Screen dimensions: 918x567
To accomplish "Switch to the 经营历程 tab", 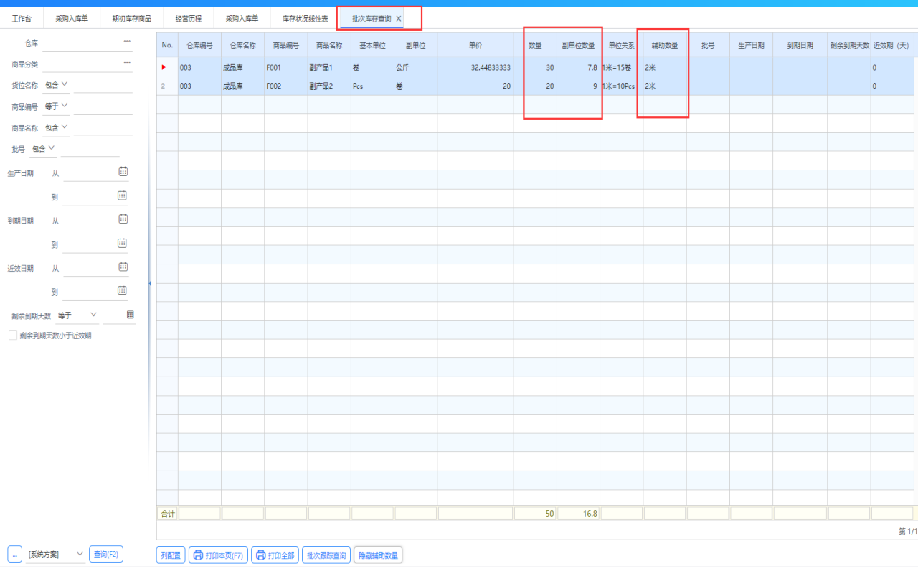I will (188, 18).
